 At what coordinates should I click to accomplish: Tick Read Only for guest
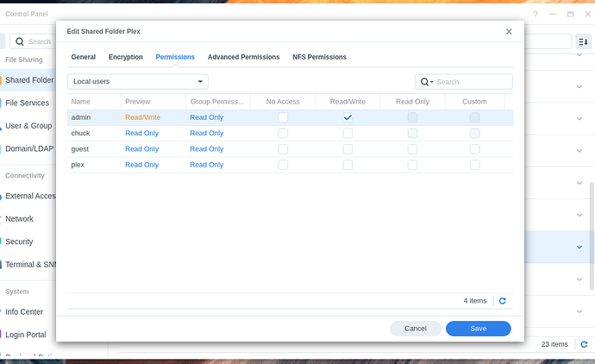tap(412, 149)
